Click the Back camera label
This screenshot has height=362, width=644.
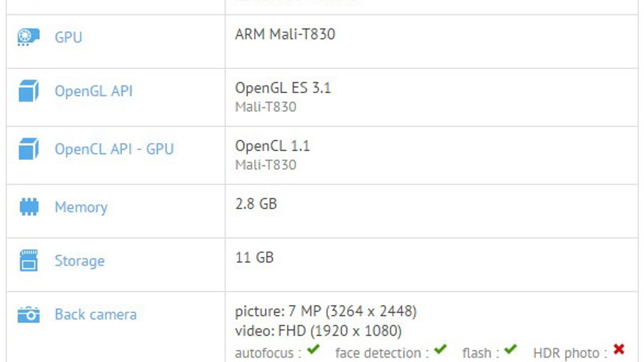point(96,315)
